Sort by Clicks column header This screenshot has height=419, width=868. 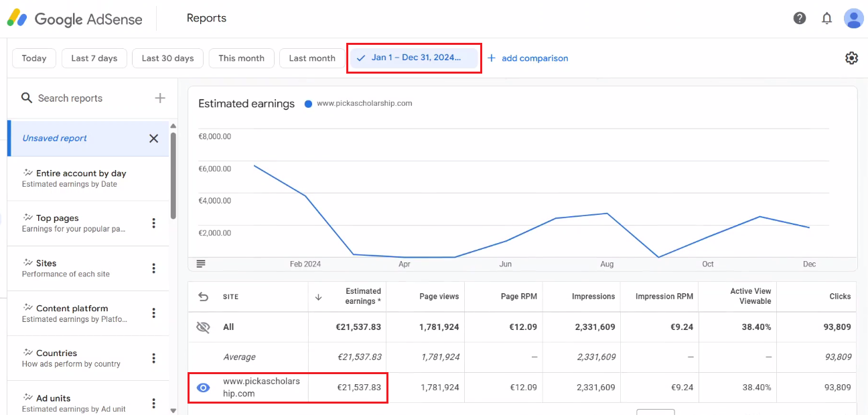840,297
